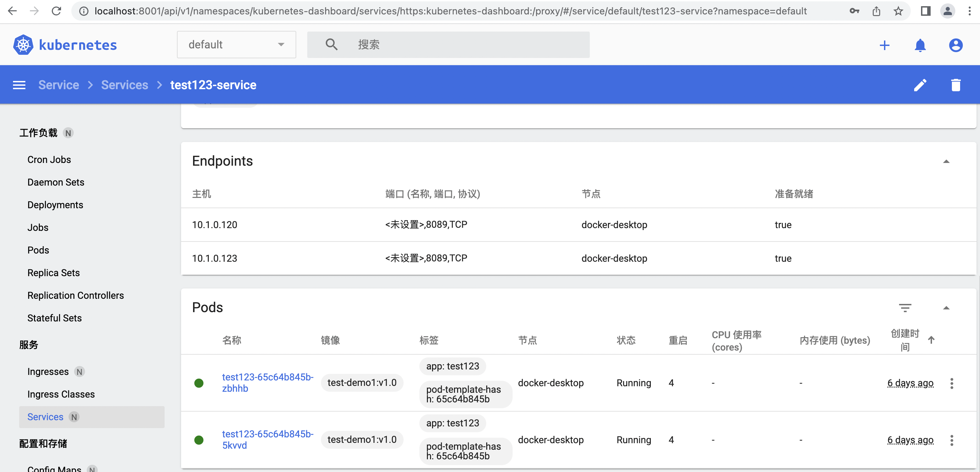Open the user account menu icon
The height and width of the screenshot is (472, 980).
click(x=955, y=45)
